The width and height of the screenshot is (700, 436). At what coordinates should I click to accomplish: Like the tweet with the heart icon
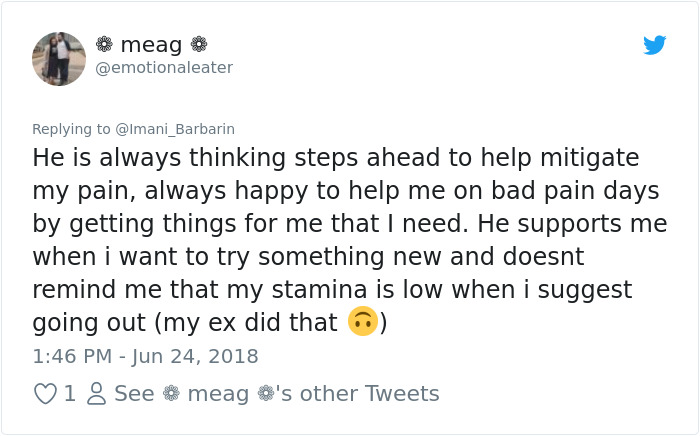click(x=45, y=394)
